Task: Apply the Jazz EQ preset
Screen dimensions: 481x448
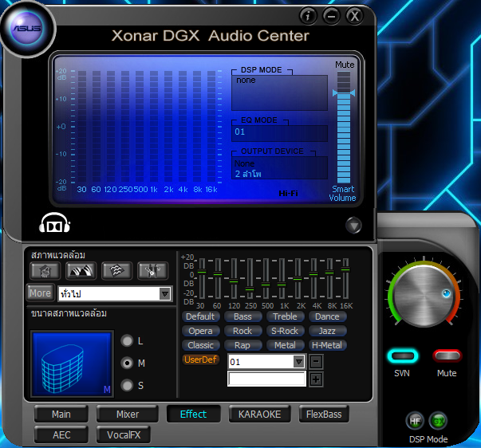Action: coord(327,331)
